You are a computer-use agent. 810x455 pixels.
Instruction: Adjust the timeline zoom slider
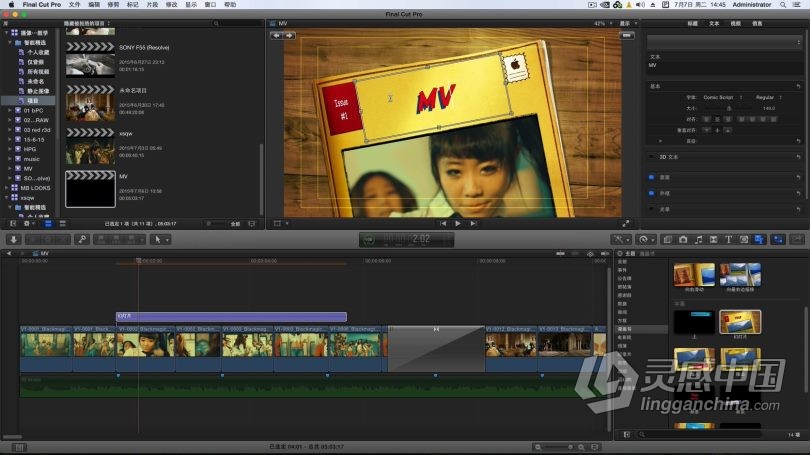pos(559,447)
